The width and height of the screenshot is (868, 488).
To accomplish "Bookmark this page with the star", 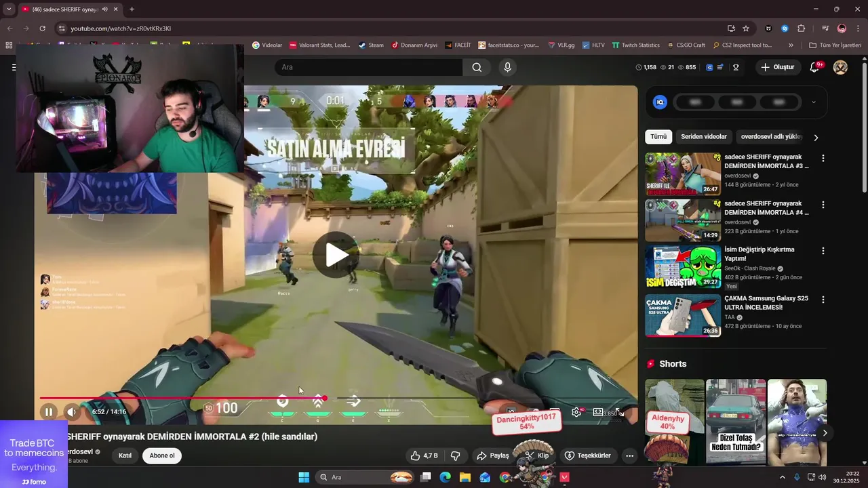I will (x=746, y=28).
